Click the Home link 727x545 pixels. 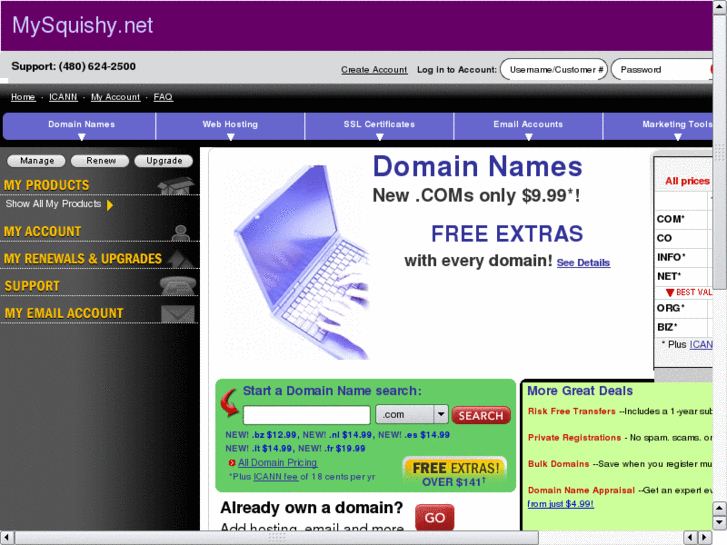pos(23,96)
